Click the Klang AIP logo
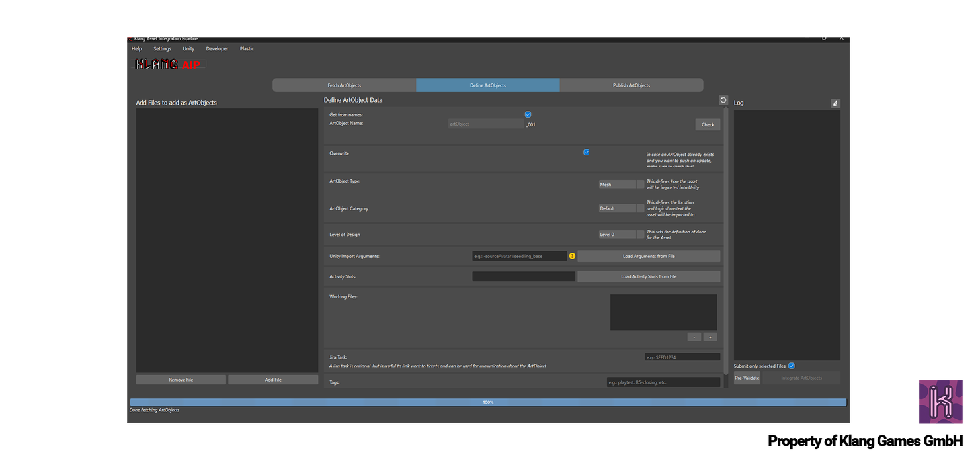The height and width of the screenshot is (465, 980). point(170,64)
